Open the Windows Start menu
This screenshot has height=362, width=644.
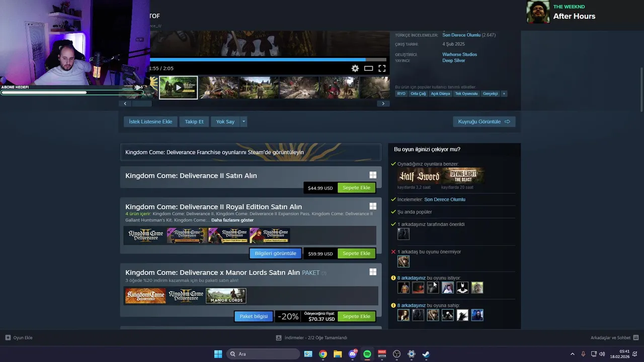pyautogui.click(x=218, y=354)
